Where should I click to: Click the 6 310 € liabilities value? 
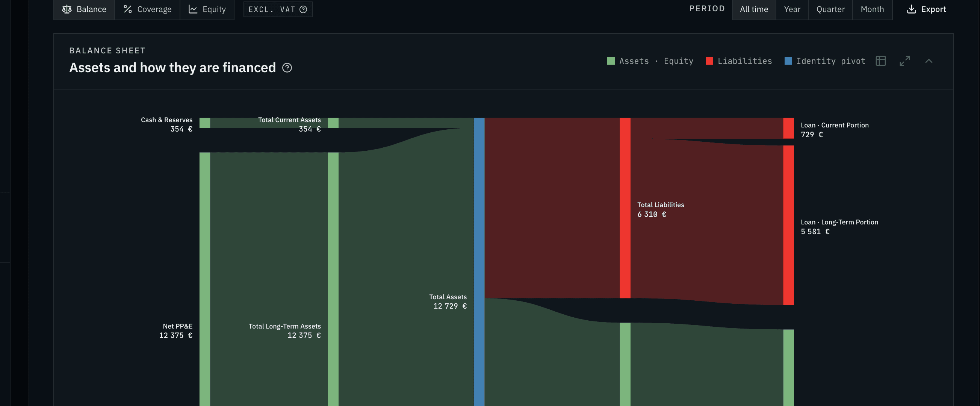click(x=652, y=214)
